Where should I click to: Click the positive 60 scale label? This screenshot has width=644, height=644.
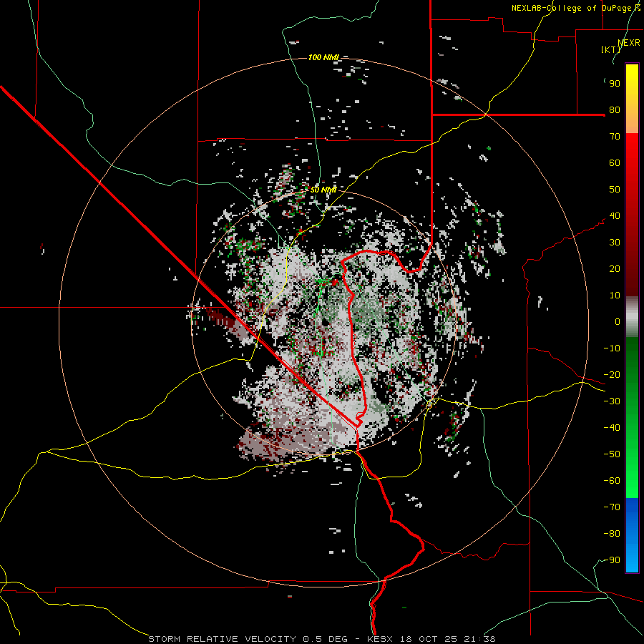pyautogui.click(x=615, y=163)
